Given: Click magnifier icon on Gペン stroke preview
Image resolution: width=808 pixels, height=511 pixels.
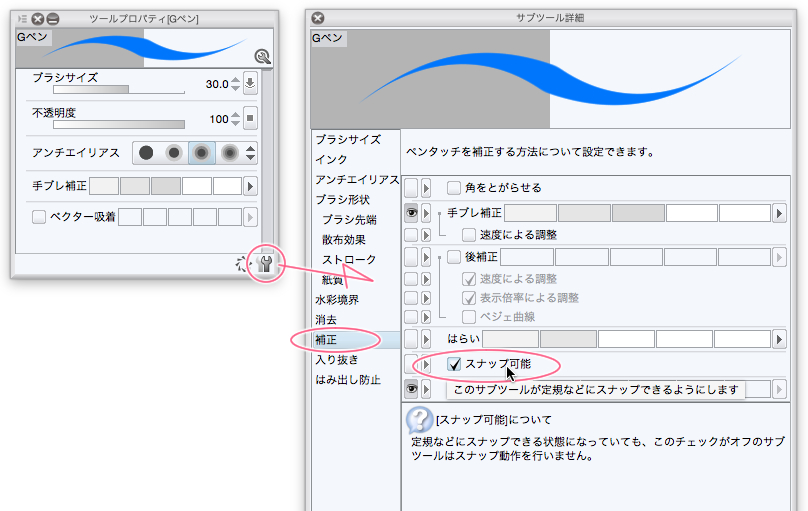Looking at the screenshot, I should [262, 56].
